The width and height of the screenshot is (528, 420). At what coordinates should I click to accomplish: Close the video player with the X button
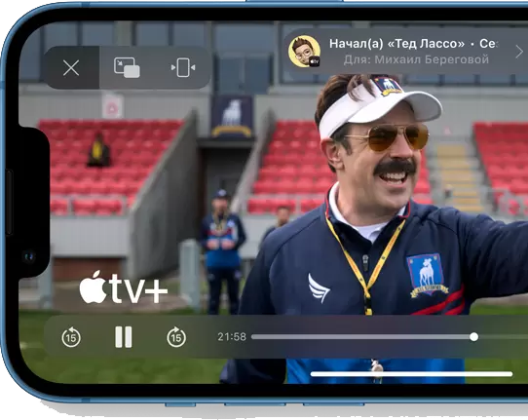[71, 67]
